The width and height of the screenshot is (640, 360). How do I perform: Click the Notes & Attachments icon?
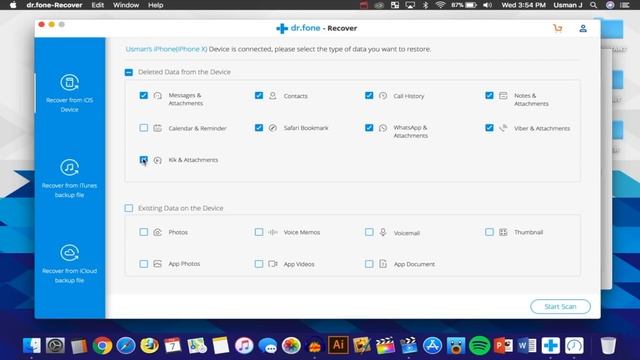pyautogui.click(x=503, y=96)
